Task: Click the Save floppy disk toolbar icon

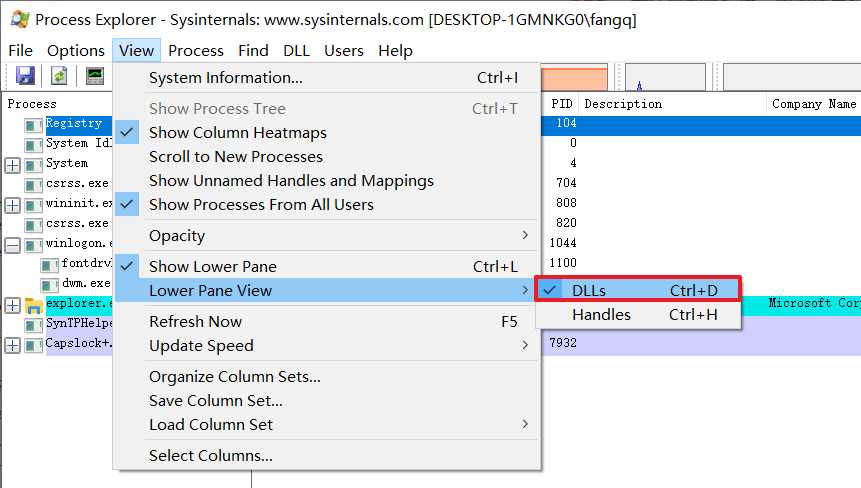Action: point(25,76)
